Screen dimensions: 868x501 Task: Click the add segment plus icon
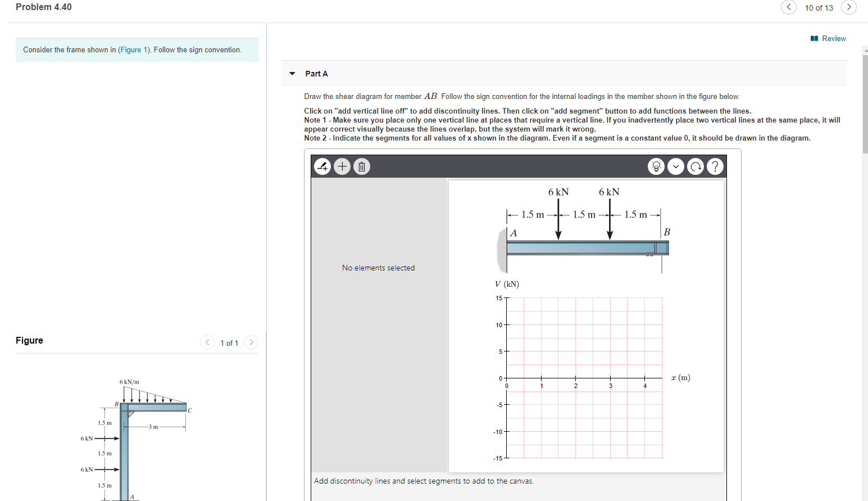[x=342, y=166]
